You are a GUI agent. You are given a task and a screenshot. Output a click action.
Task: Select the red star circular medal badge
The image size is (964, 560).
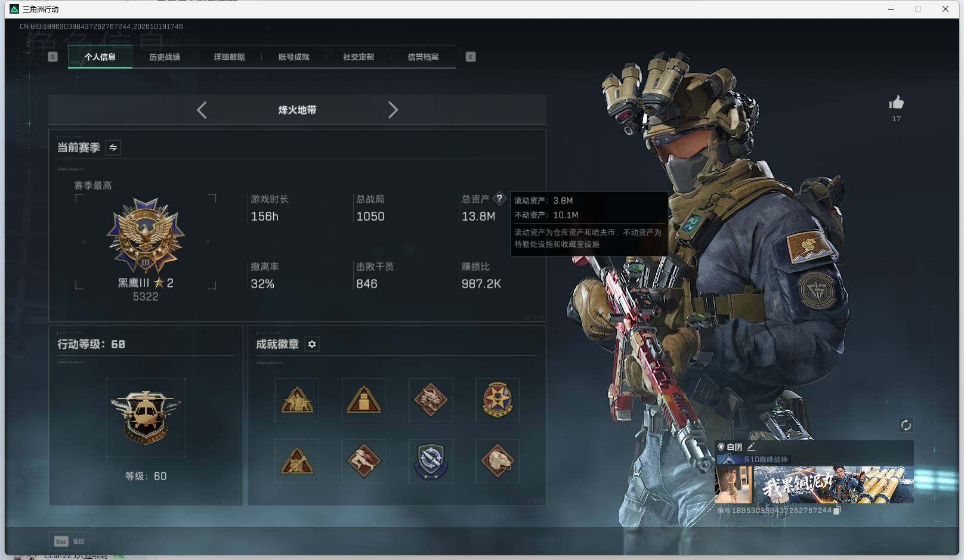[498, 400]
